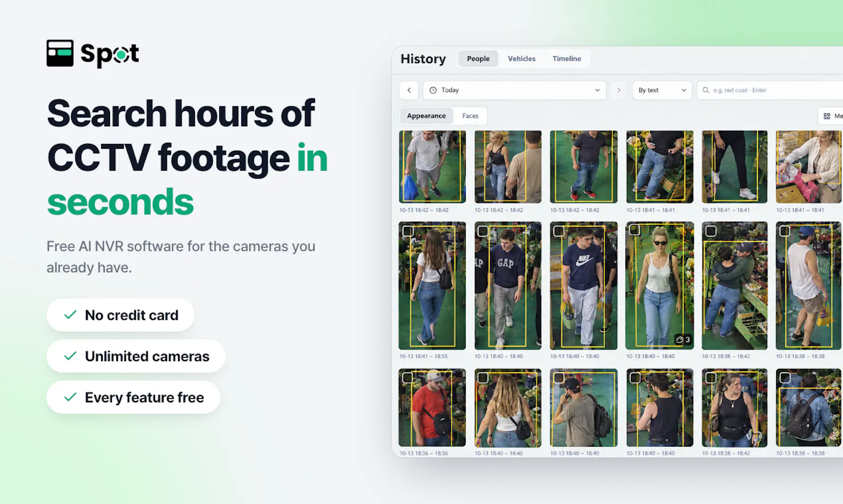Screen dimensions: 843x504
Task: Open the Timeline tab
Action: (x=567, y=58)
